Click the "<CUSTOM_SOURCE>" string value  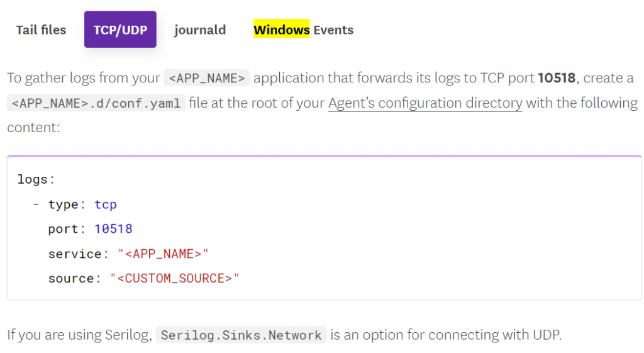175,278
